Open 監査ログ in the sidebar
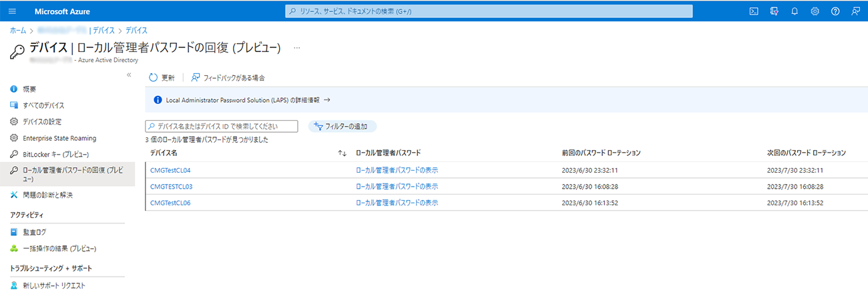Viewport: 868px width, 306px height. tap(34, 232)
